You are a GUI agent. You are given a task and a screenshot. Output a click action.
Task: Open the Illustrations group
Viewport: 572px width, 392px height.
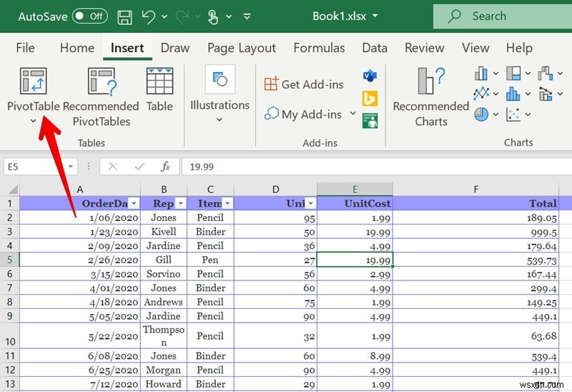(220, 94)
